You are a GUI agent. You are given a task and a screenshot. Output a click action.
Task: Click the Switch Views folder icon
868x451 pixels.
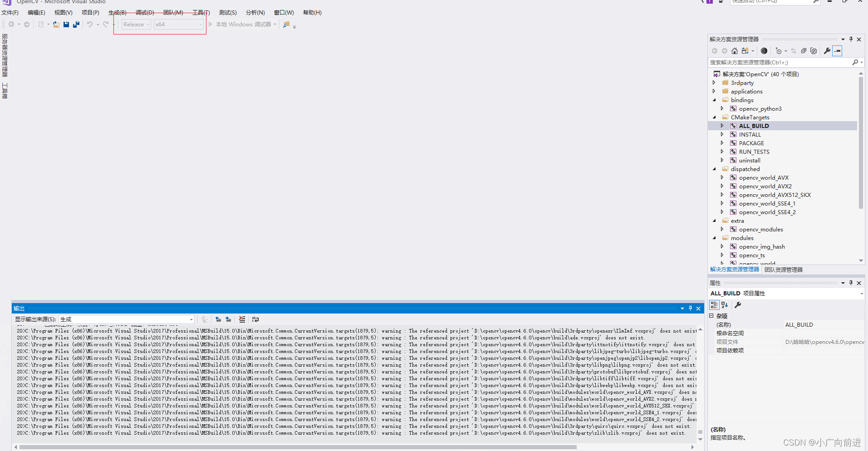click(745, 51)
